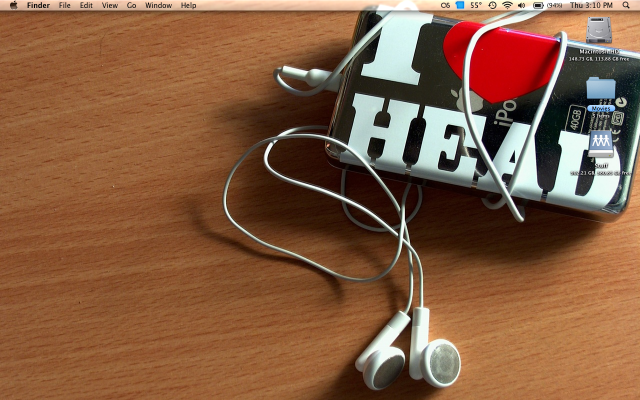Viewport: 640px width, 400px height.
Task: Open the Apple menu
Action: tap(13, 5)
